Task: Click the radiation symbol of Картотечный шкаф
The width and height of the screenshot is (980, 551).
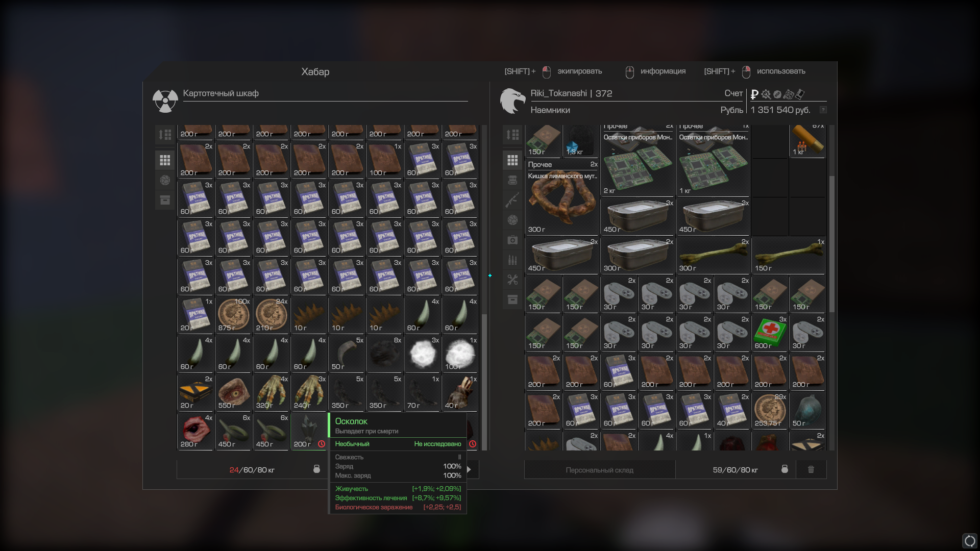Action: pos(165,101)
